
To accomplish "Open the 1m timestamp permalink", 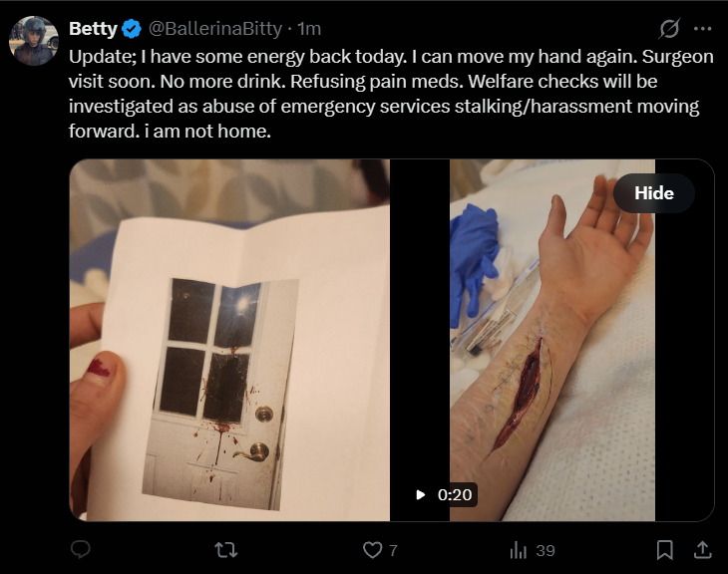I will (x=309, y=29).
